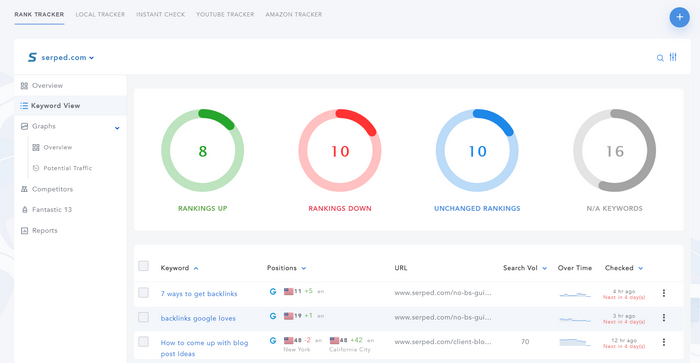Open the Positions column dropdown arrow
This screenshot has height=363, width=700.
coord(304,268)
